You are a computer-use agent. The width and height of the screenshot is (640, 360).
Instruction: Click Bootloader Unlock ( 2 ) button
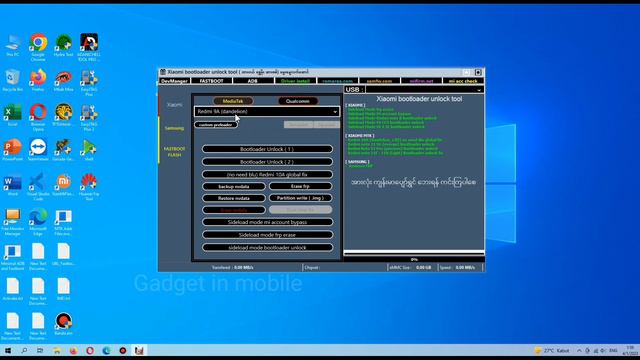point(267,162)
